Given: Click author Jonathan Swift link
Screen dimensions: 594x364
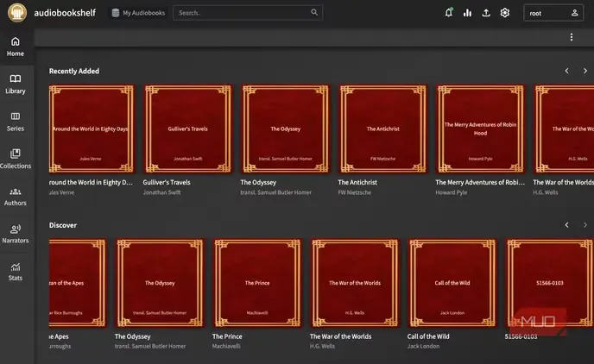Looking at the screenshot, I should pyautogui.click(x=161, y=192).
